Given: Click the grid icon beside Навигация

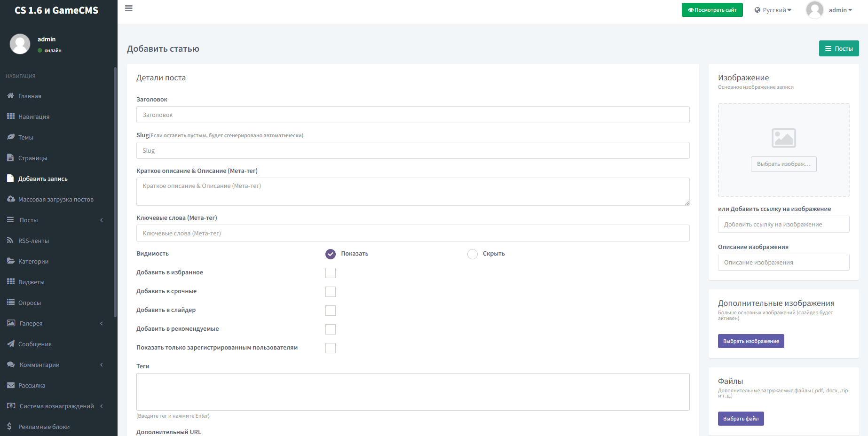Looking at the screenshot, I should 10,116.
